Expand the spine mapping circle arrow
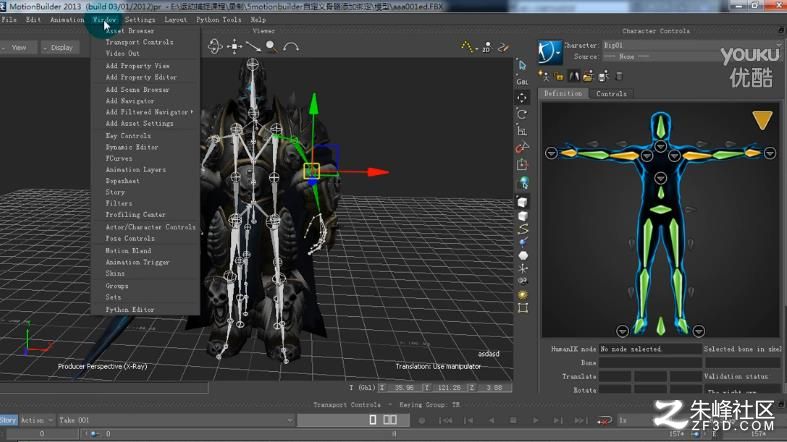This screenshot has height=442, width=787. pyautogui.click(x=661, y=178)
